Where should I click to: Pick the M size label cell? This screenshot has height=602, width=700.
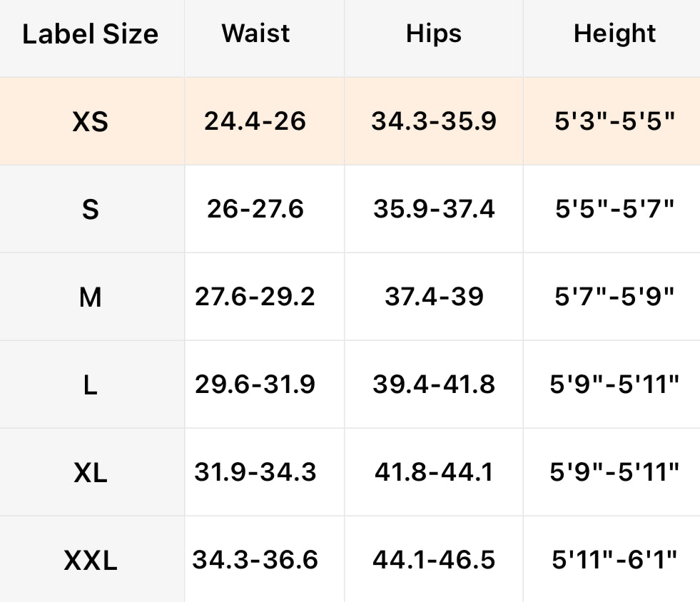coord(91,297)
